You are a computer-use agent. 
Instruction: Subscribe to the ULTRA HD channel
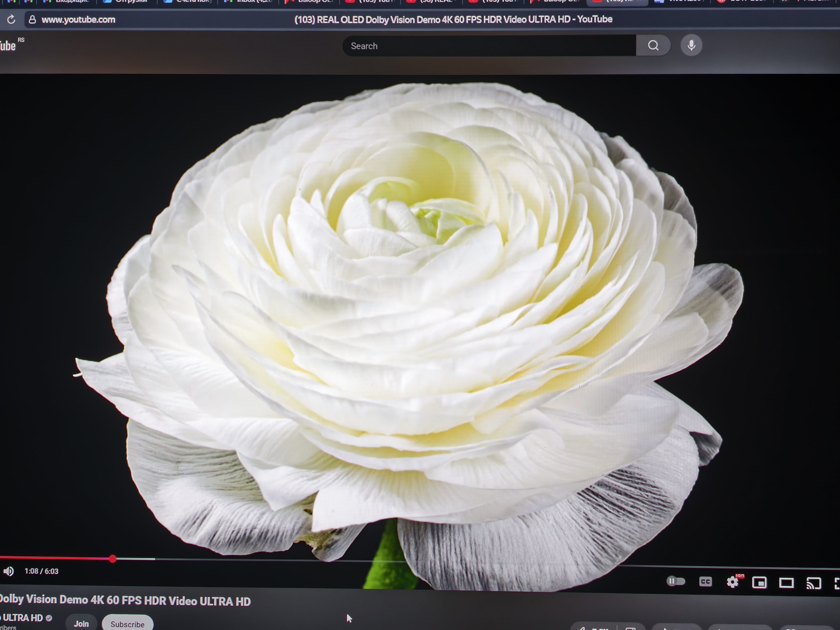[x=128, y=624]
